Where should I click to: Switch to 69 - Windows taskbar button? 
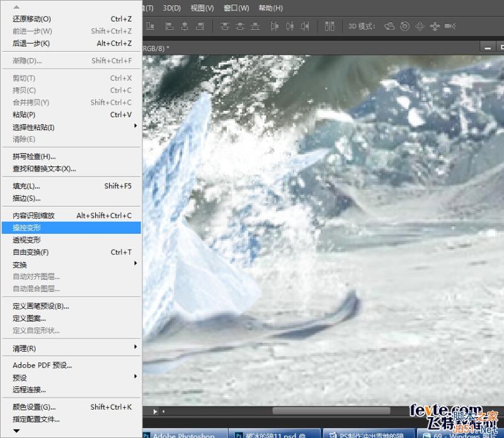click(459, 434)
